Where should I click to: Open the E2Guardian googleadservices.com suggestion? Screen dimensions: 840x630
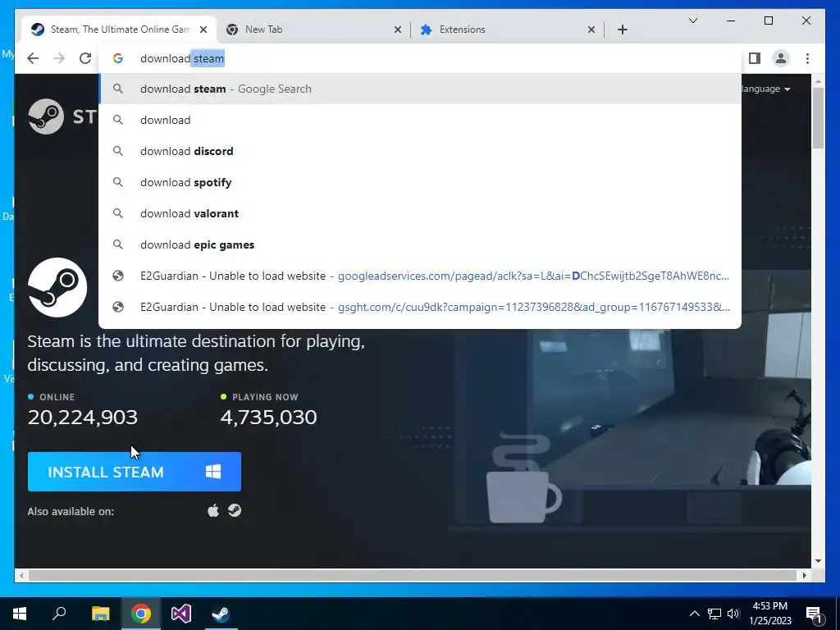click(420, 276)
